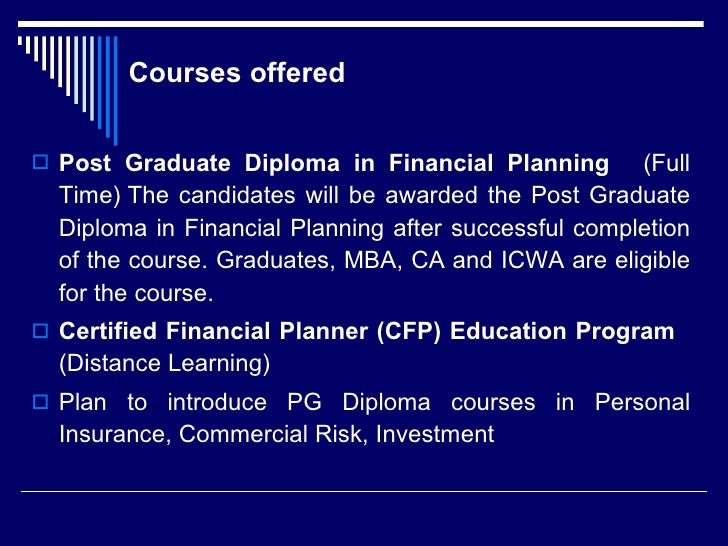Select the 'Certified Financial Planner (CFP) Education Program' heading
This screenshot has height=546, width=728.
[366, 332]
